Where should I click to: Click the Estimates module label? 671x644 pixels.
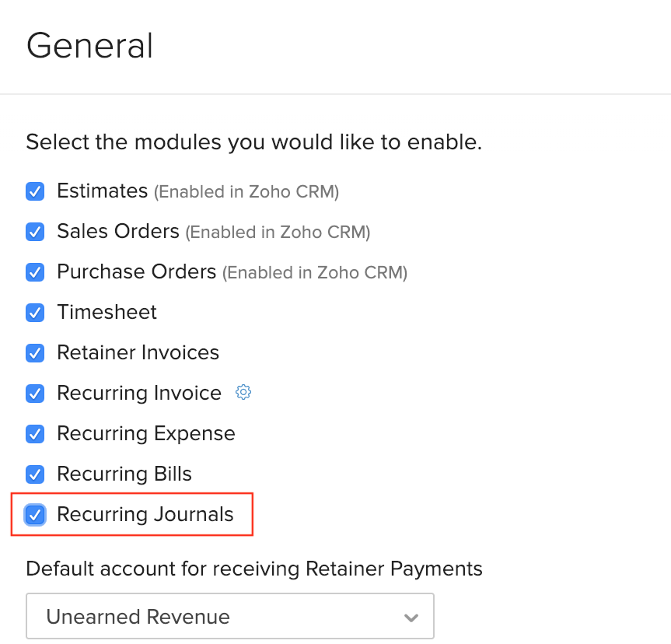coord(102,191)
